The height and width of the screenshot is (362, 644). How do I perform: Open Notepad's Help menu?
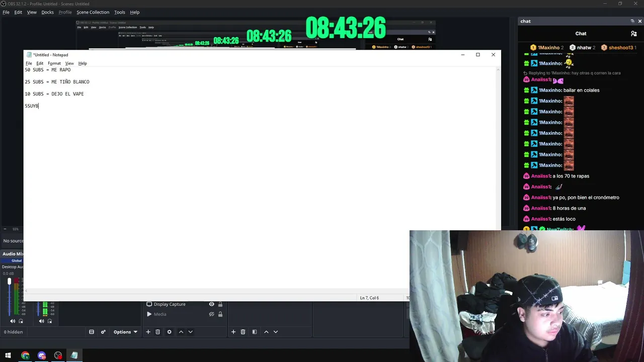point(83,63)
